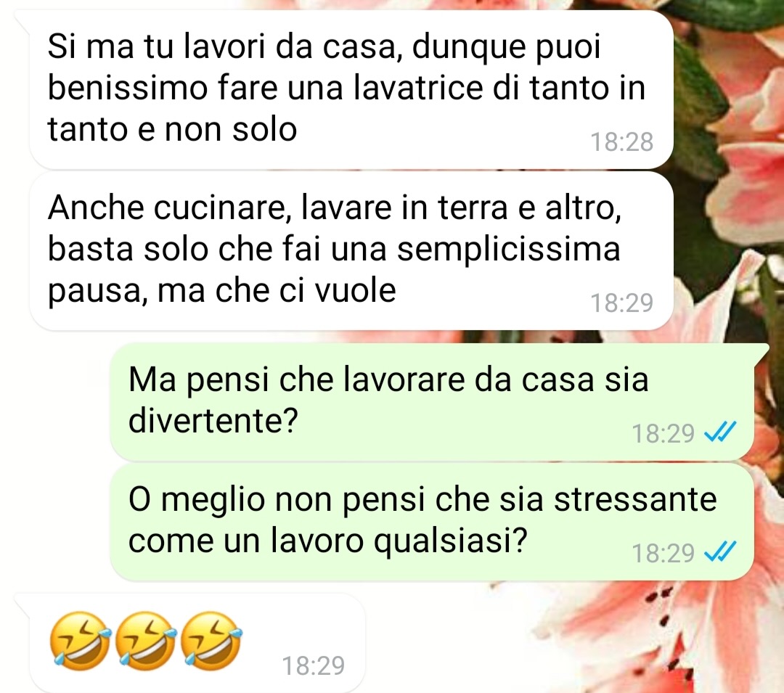Image resolution: width=784 pixels, height=693 pixels.
Task: Tap the word 'semplicissima' in second message
Action: point(508,250)
